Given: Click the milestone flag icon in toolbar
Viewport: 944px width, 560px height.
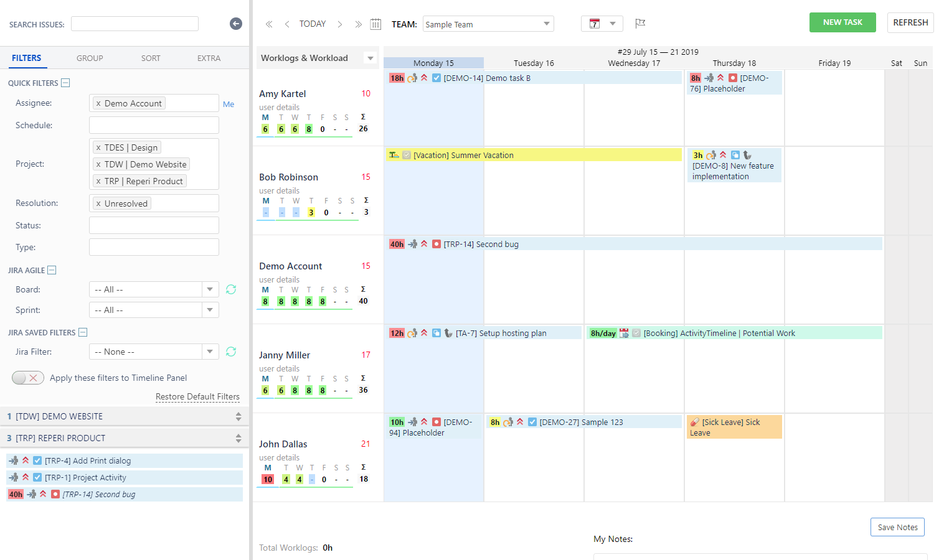Looking at the screenshot, I should point(640,24).
